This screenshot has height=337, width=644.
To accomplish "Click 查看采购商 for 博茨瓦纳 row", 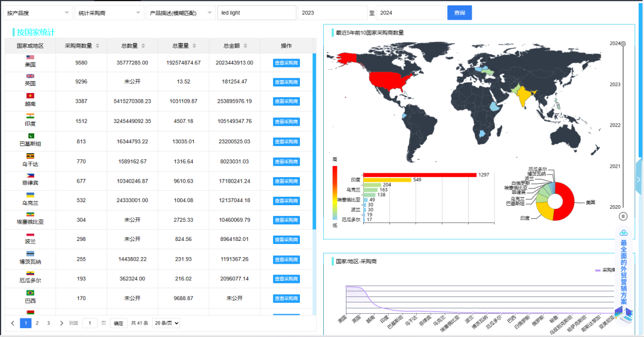I will pos(286,259).
